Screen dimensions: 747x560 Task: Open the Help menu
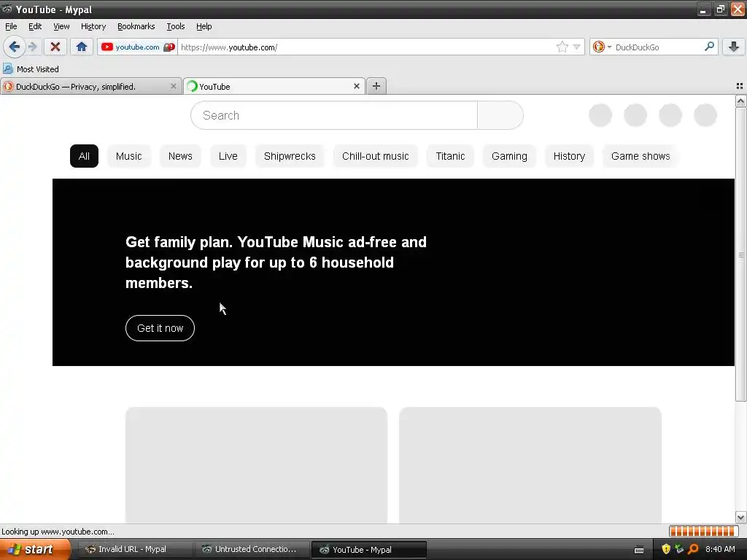click(x=204, y=26)
